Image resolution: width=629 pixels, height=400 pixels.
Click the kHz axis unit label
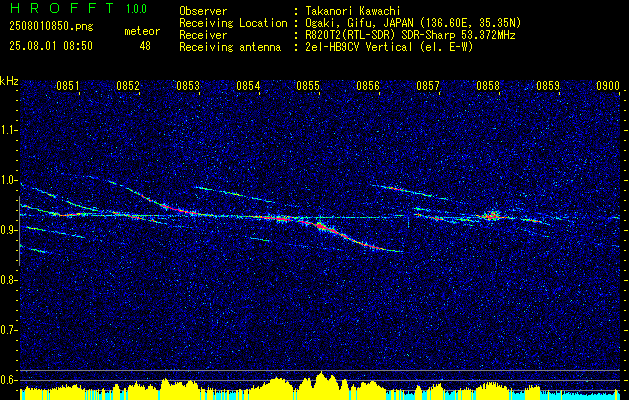coord(9,81)
